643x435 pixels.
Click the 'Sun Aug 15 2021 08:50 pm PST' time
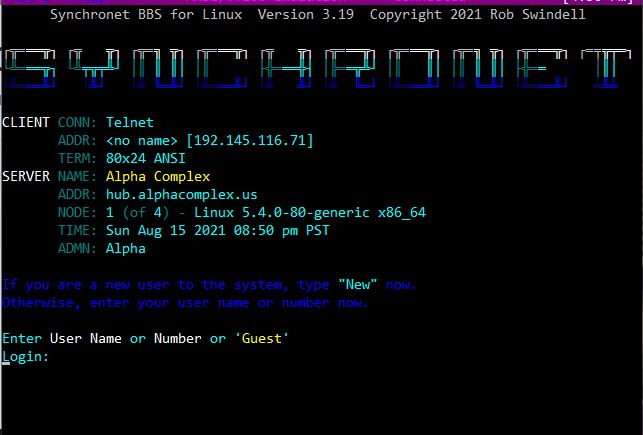[218, 230]
